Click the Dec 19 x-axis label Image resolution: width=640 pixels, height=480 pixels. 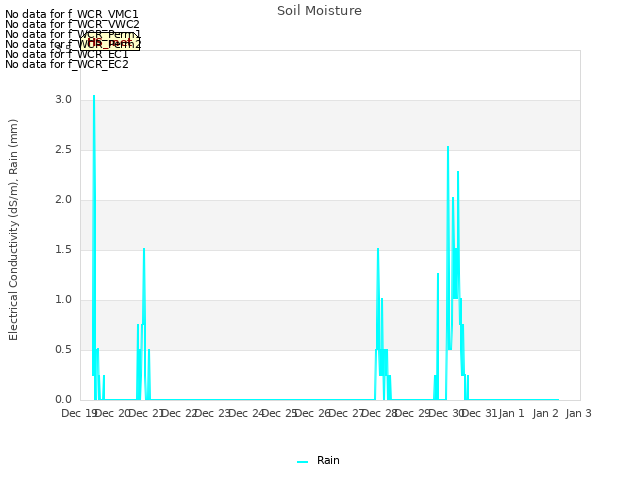tap(79, 413)
